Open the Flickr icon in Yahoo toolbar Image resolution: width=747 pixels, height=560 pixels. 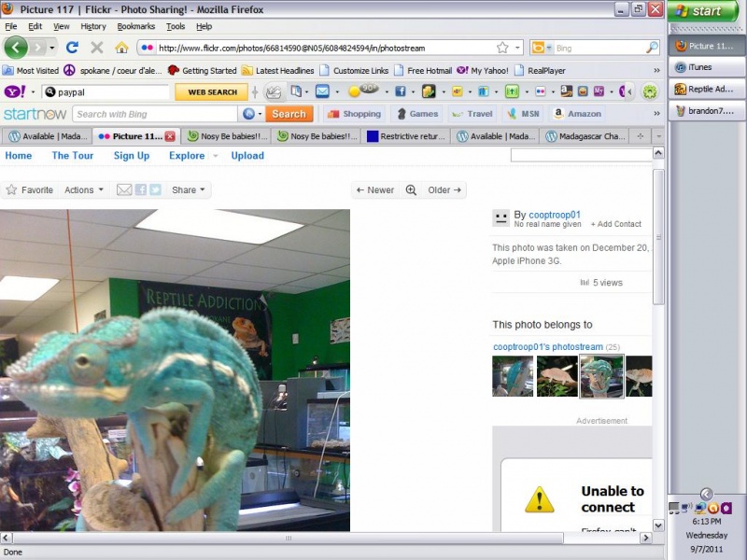coord(540,91)
